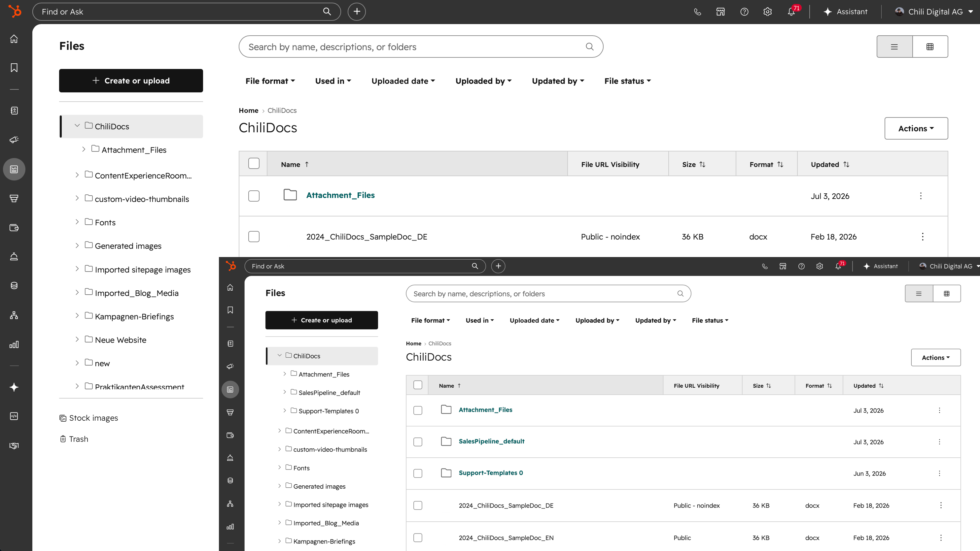
Task: Tick the checkbox for the SalesPipeline_default row
Action: pyautogui.click(x=418, y=442)
